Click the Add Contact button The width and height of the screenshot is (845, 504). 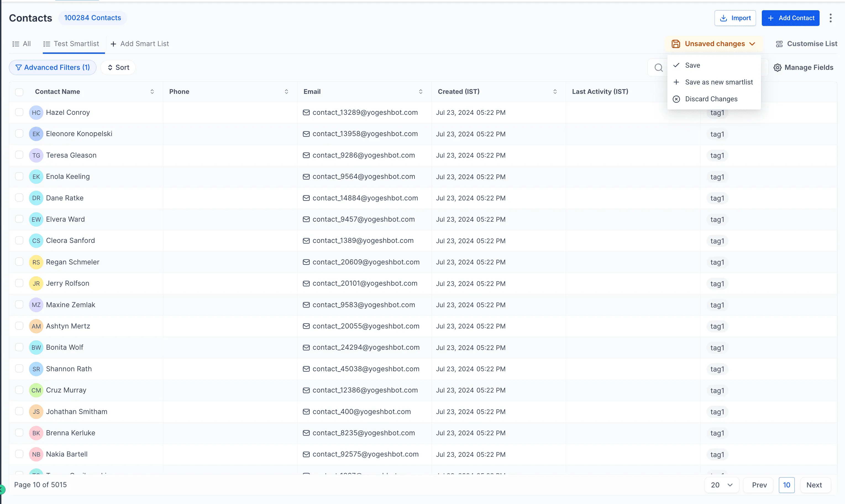point(791,18)
